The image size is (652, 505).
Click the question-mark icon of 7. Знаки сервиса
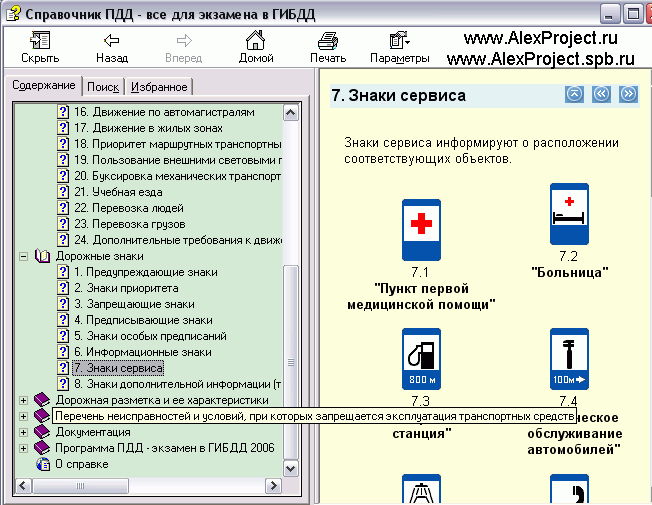(63, 368)
